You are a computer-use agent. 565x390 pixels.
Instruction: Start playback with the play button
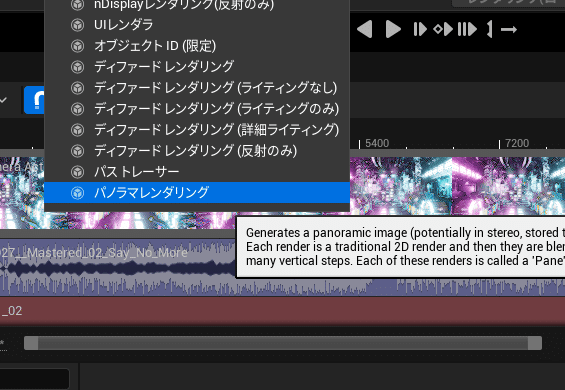coord(393,29)
